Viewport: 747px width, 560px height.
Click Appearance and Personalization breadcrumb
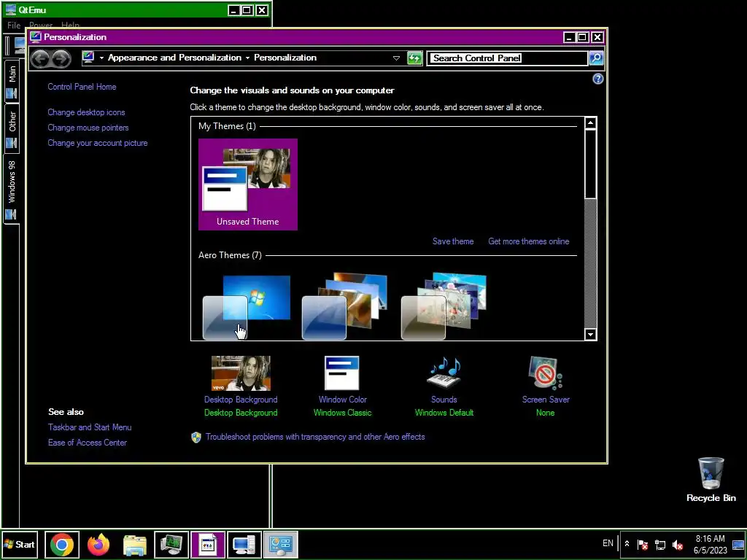click(174, 58)
